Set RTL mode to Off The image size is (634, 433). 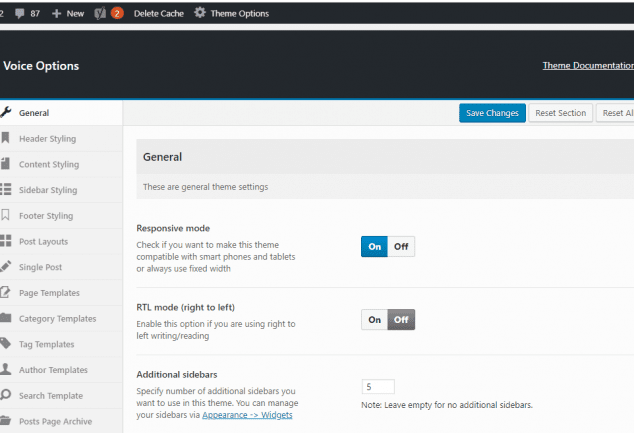click(x=401, y=320)
